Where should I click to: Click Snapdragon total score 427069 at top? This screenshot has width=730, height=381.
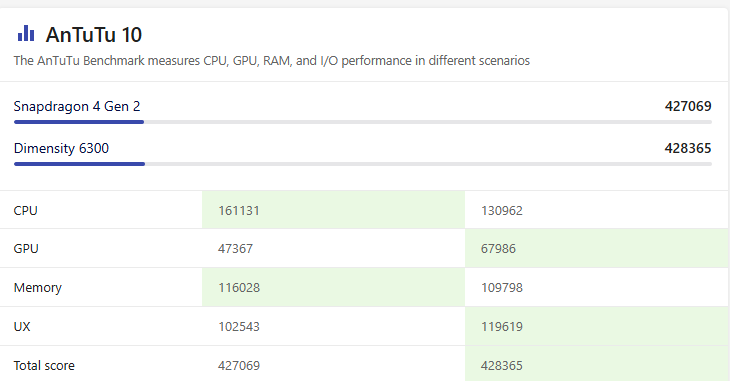pos(688,106)
